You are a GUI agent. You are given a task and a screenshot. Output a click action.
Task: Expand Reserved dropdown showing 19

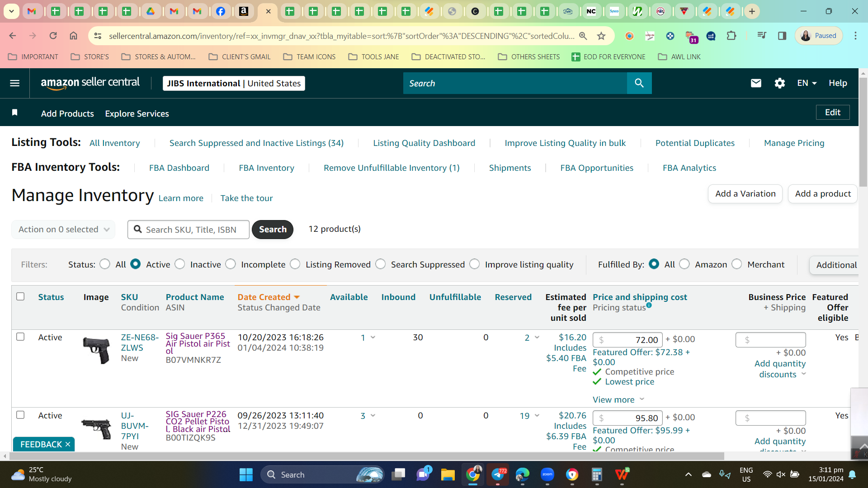point(537,416)
